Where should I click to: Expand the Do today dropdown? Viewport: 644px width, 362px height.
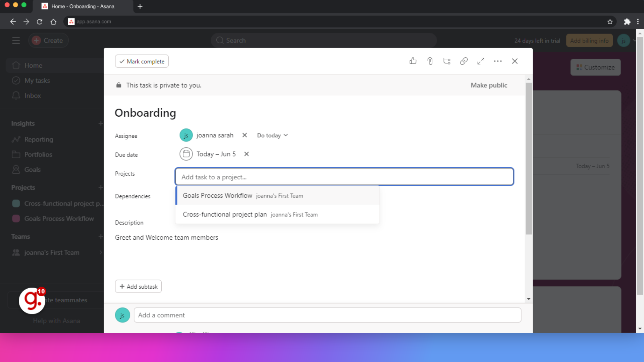click(x=272, y=135)
